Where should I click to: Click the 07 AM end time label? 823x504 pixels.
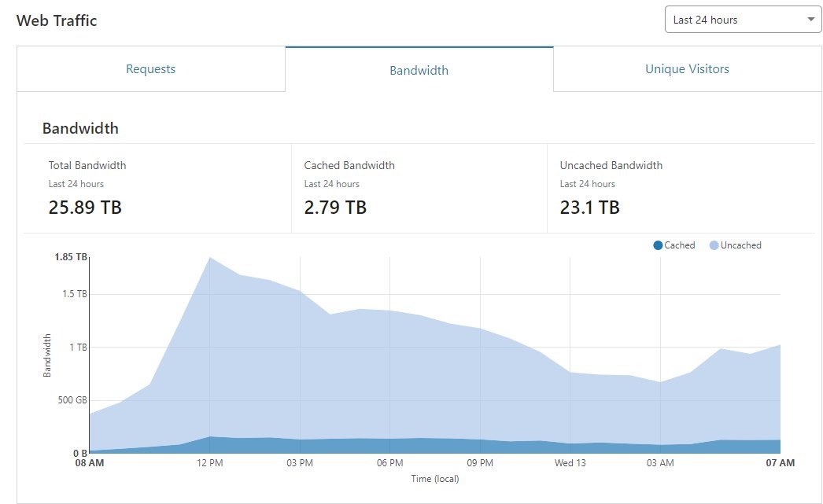click(780, 463)
